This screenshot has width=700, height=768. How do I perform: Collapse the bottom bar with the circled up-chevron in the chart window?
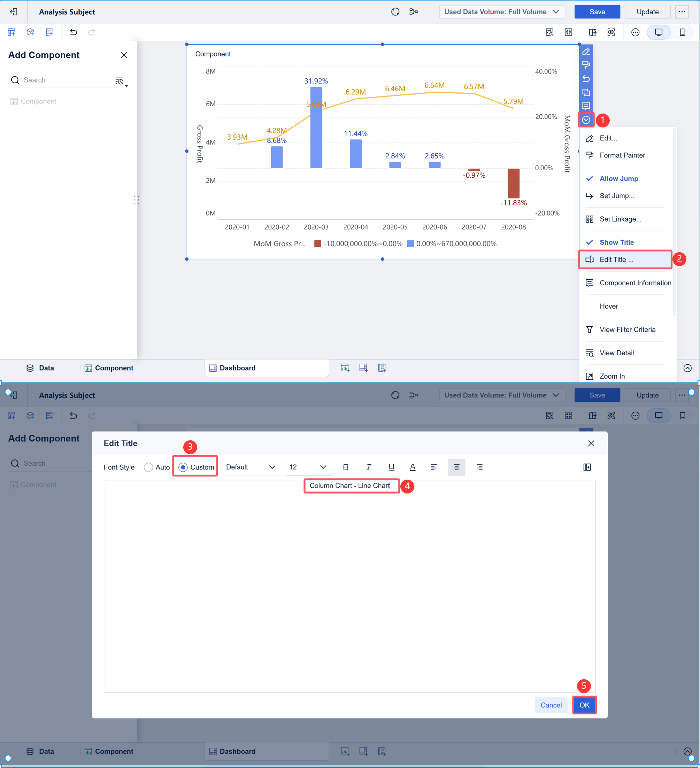[x=687, y=368]
